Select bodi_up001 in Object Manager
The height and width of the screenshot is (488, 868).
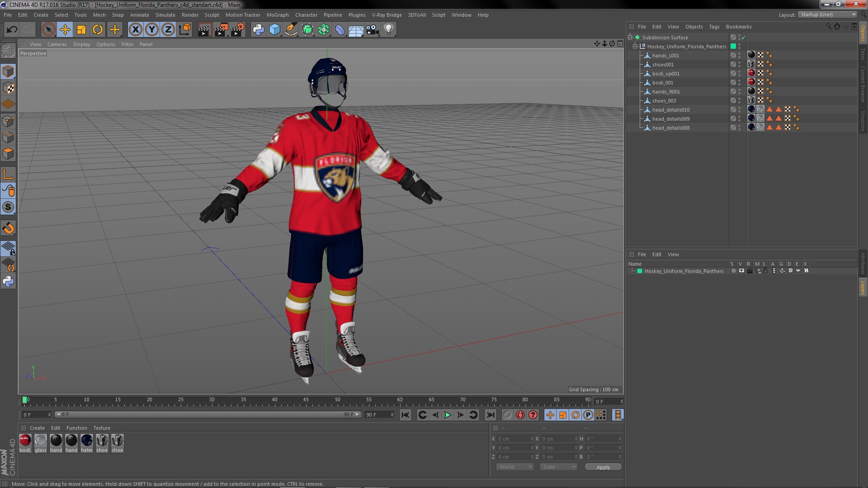[x=665, y=74]
